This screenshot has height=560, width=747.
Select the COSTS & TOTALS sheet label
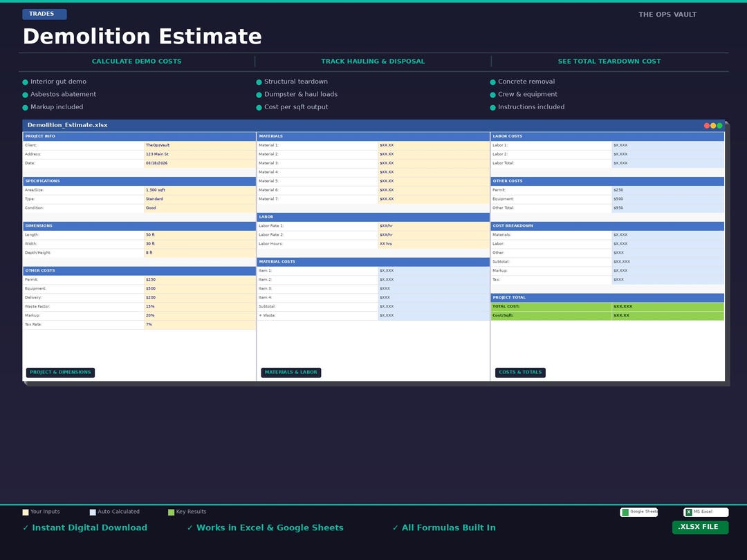(x=520, y=373)
